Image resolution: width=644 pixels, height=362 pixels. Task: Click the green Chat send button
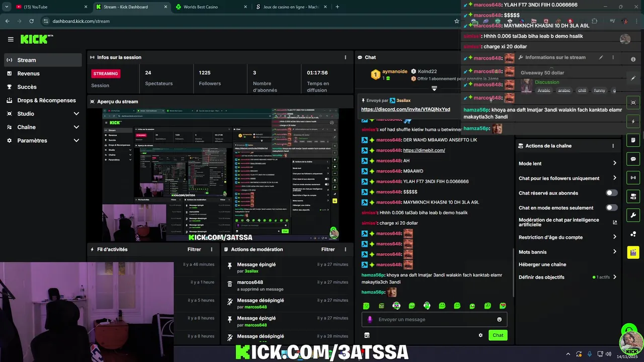pos(498,335)
